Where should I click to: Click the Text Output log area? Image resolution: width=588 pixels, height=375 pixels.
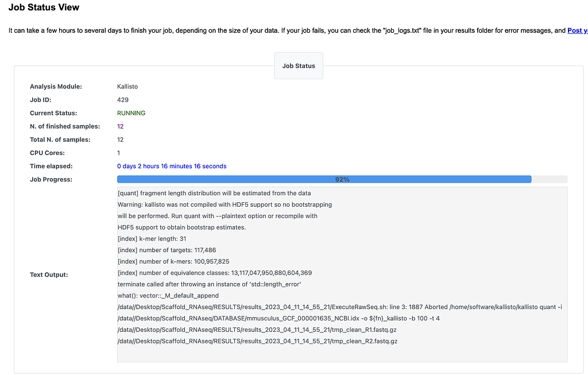tap(342, 270)
